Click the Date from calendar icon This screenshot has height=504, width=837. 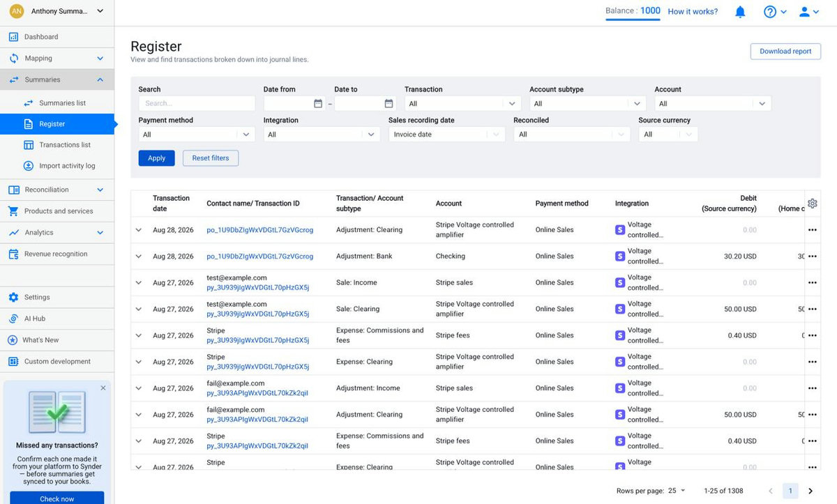[318, 103]
